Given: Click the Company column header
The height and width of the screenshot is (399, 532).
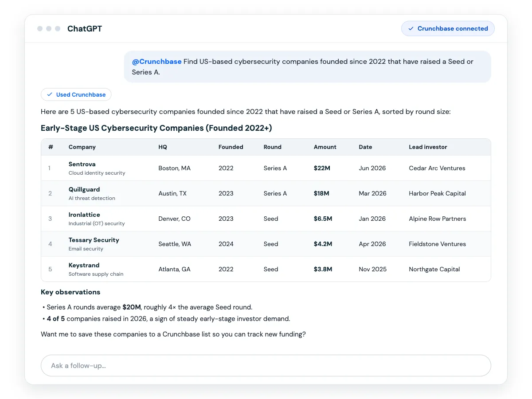Looking at the screenshot, I should click(82, 147).
